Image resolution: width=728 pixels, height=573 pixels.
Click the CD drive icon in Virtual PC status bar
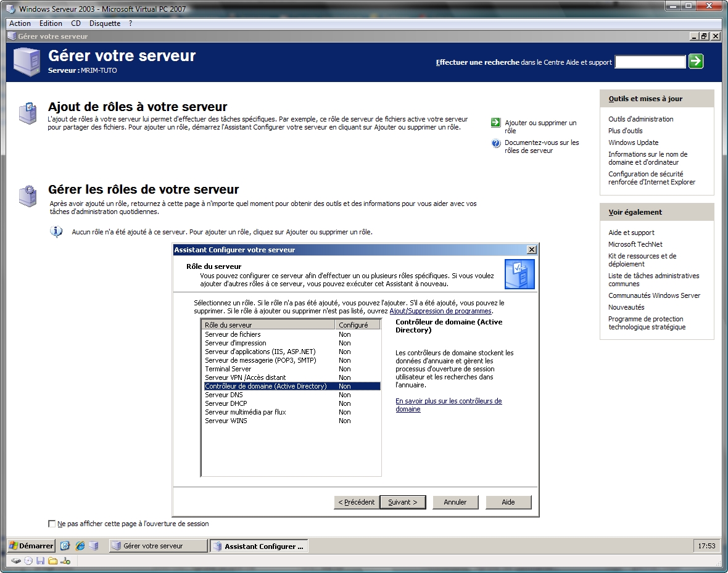[x=28, y=561]
